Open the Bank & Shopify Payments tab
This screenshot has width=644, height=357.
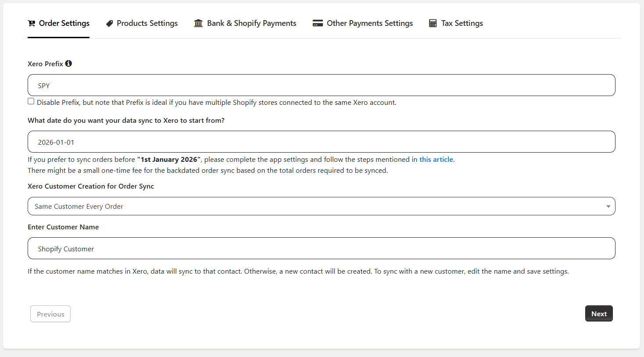pos(251,23)
